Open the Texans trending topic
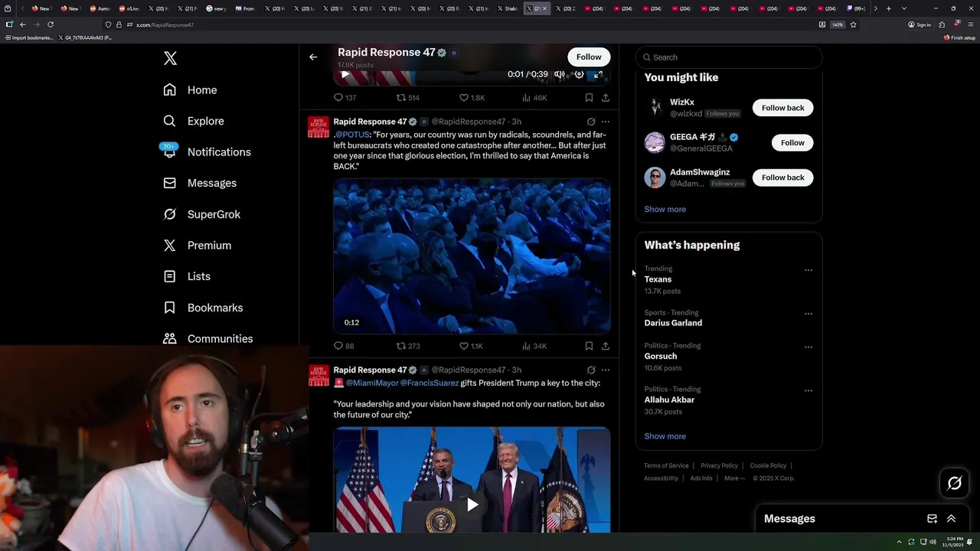 [658, 279]
